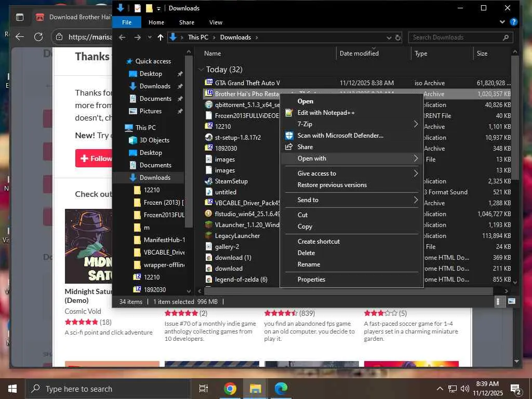Open the File ribbon tab
The image size is (532, 399).
coord(127,22)
